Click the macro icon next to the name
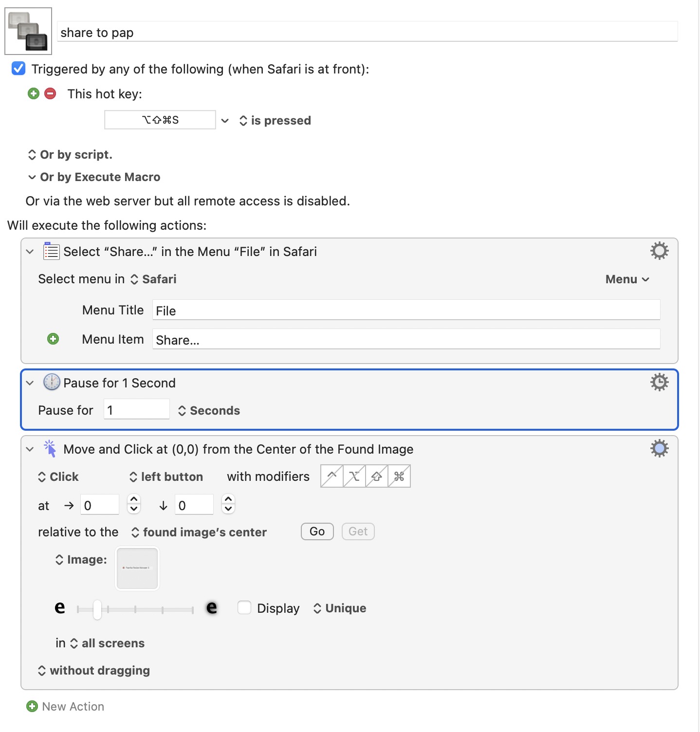The height and width of the screenshot is (732, 700). (x=28, y=31)
